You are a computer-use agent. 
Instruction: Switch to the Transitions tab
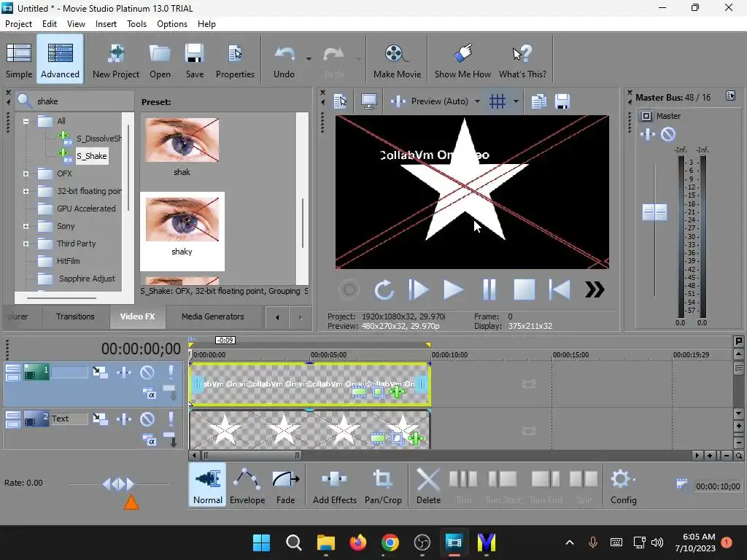(x=75, y=316)
